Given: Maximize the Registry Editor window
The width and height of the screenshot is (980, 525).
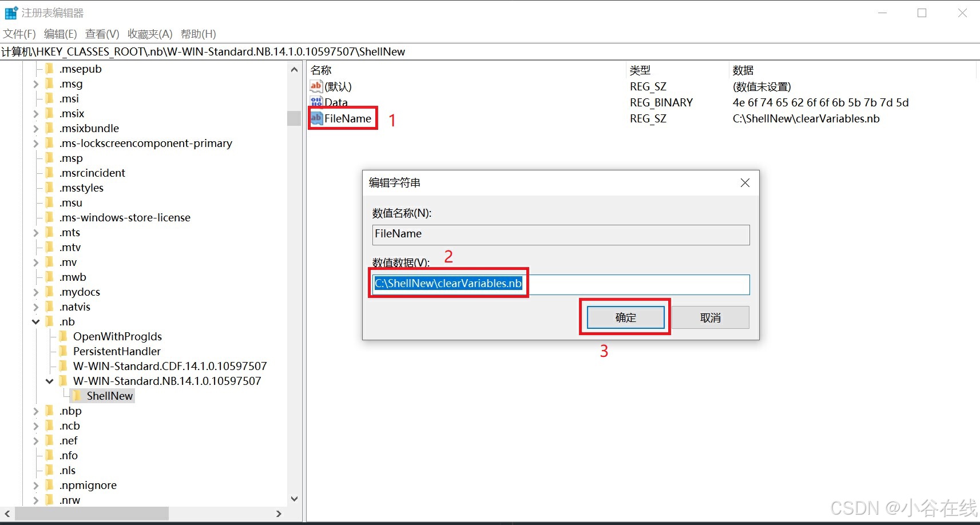Looking at the screenshot, I should (x=922, y=13).
